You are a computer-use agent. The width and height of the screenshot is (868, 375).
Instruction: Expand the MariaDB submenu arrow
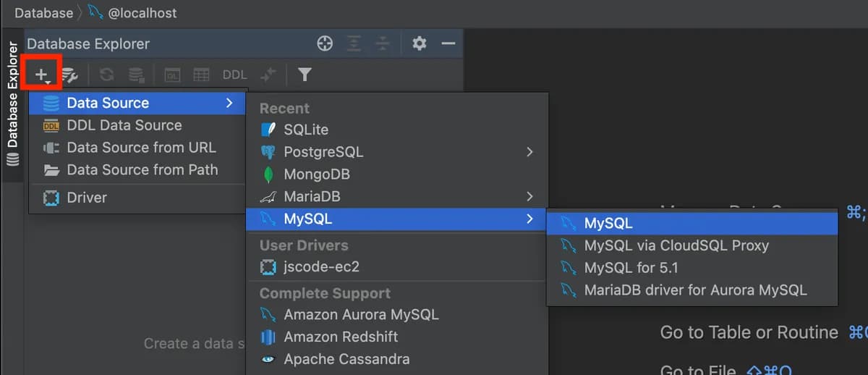(x=529, y=196)
